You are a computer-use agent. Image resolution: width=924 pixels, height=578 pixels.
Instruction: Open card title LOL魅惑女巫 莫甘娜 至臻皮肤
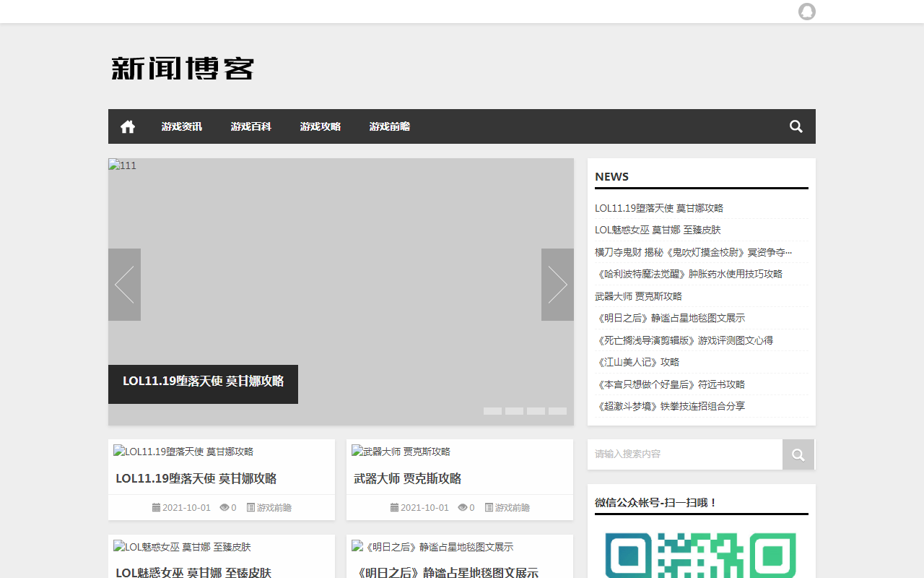point(193,573)
